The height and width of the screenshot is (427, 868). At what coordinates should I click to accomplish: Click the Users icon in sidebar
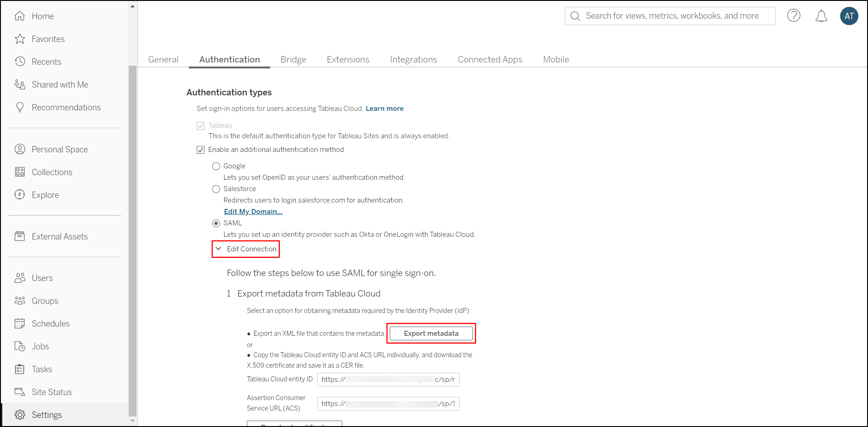pos(20,278)
